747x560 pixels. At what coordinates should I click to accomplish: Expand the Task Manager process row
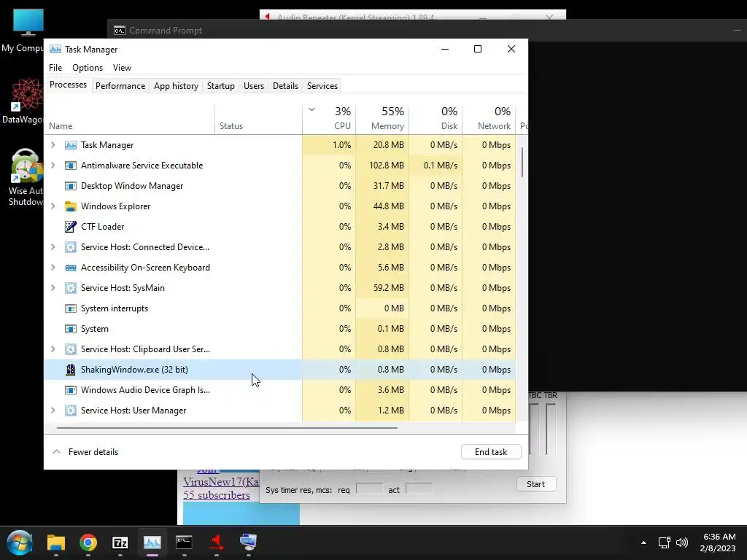point(53,145)
